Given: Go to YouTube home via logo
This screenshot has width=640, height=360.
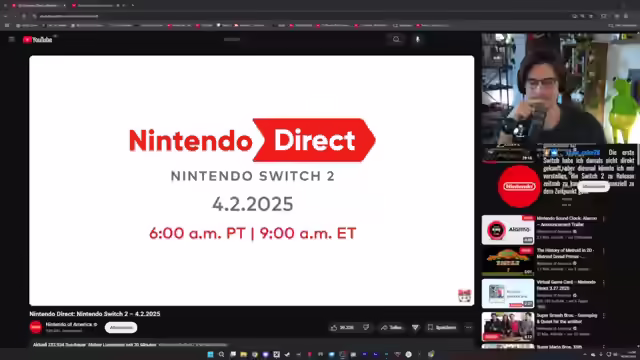Looking at the screenshot, I should coord(38,40).
